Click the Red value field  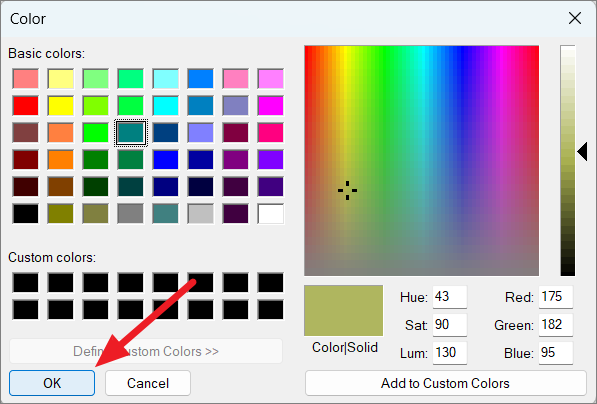(555, 297)
